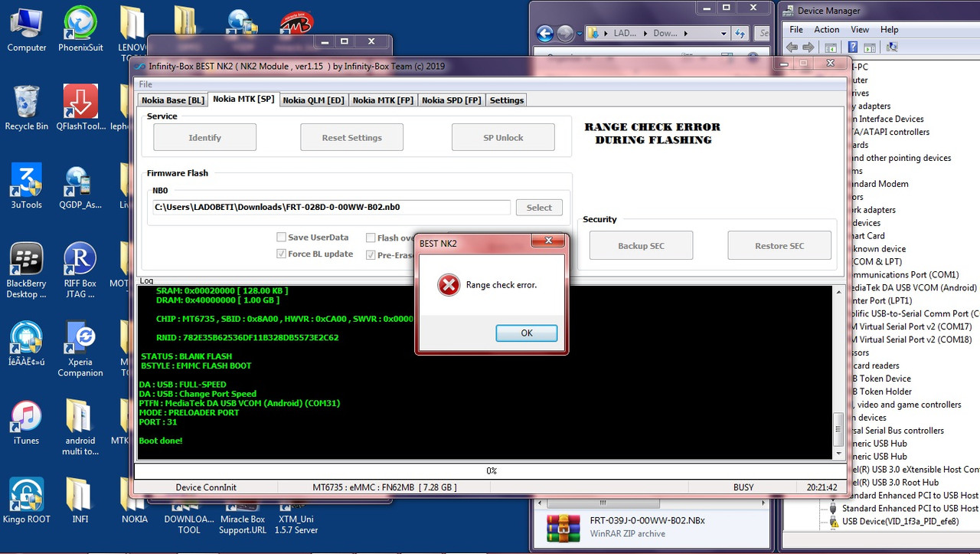Open the Device Manager Action menu

click(827, 30)
